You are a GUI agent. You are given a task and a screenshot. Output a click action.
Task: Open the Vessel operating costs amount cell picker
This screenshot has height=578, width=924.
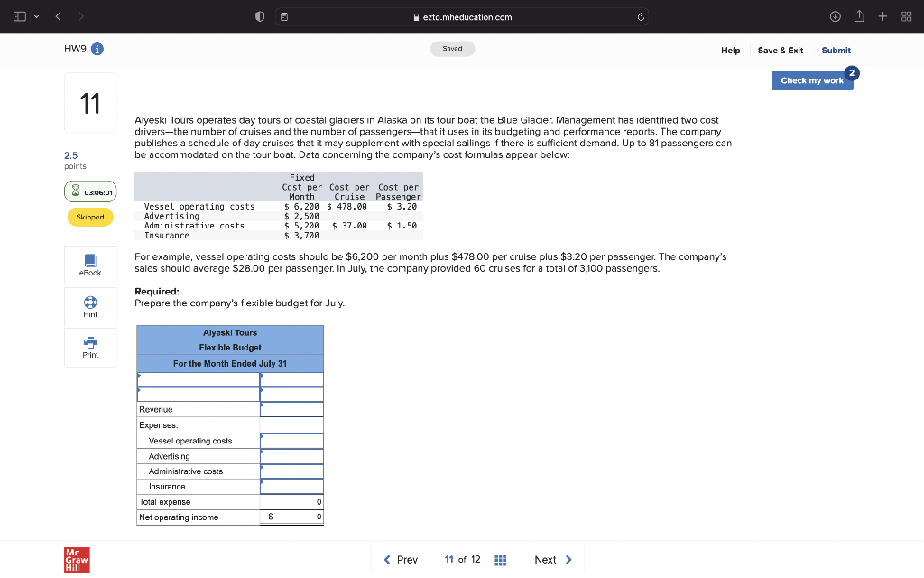coord(291,440)
